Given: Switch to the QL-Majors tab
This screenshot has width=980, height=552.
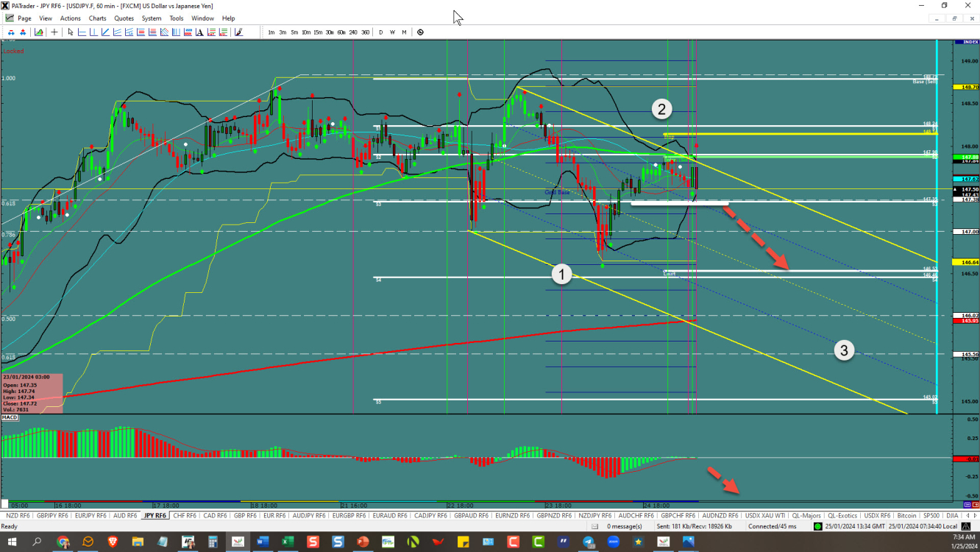Looking at the screenshot, I should (806, 515).
